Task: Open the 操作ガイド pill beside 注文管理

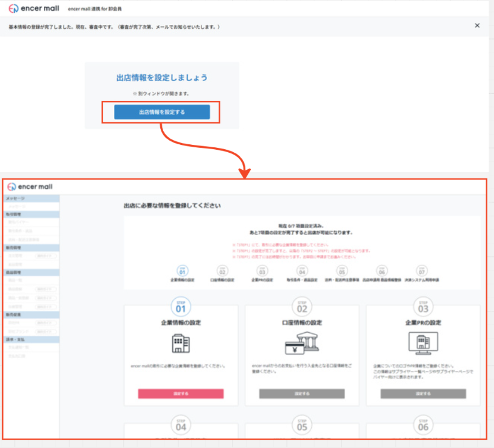Action: pos(46,256)
